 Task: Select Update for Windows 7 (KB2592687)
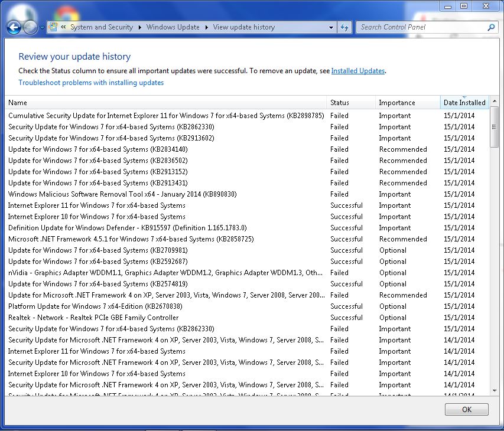(247, 262)
